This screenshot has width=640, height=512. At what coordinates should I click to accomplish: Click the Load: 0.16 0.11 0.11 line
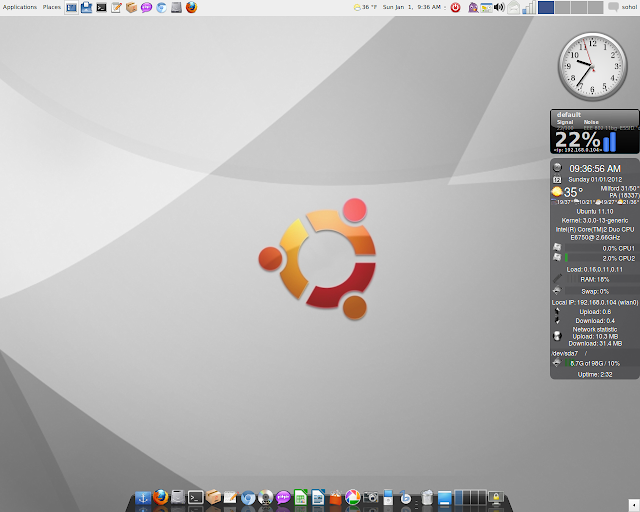pyautogui.click(x=595, y=269)
